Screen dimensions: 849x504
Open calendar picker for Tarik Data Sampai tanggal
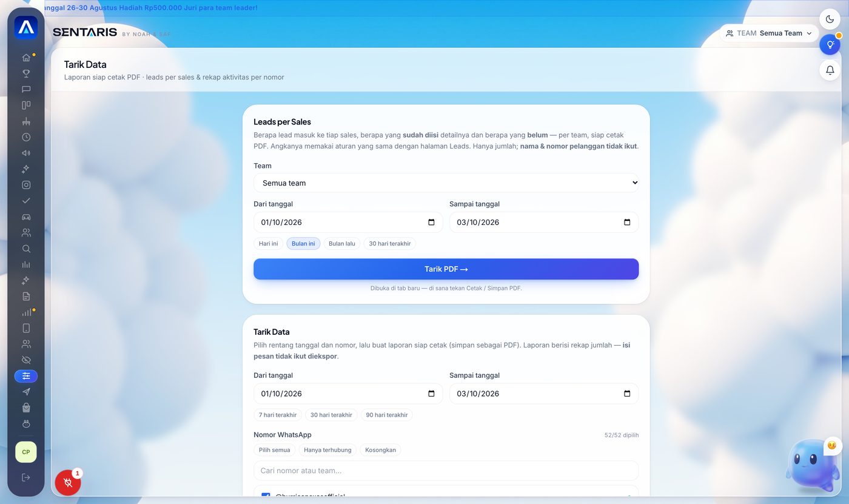tap(627, 394)
